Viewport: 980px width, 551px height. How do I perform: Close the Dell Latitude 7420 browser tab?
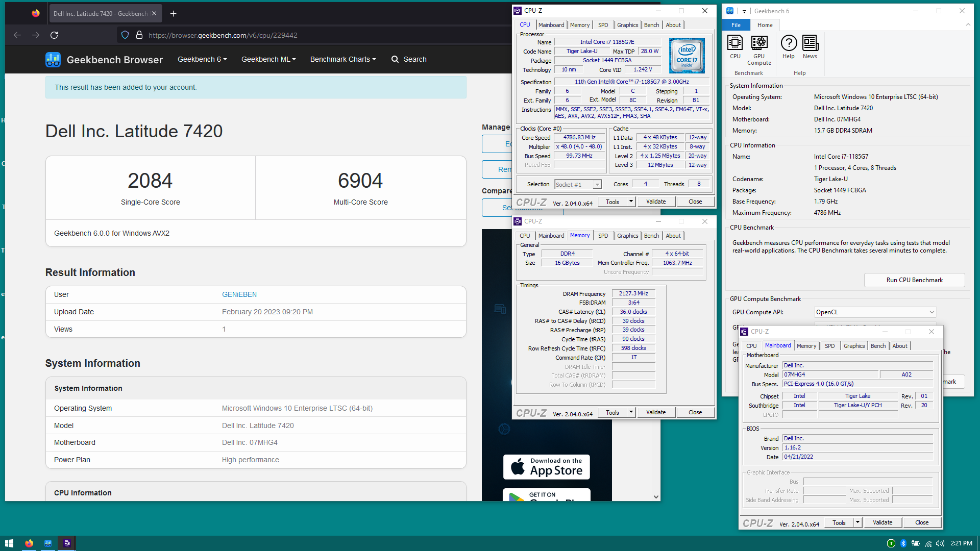(154, 14)
